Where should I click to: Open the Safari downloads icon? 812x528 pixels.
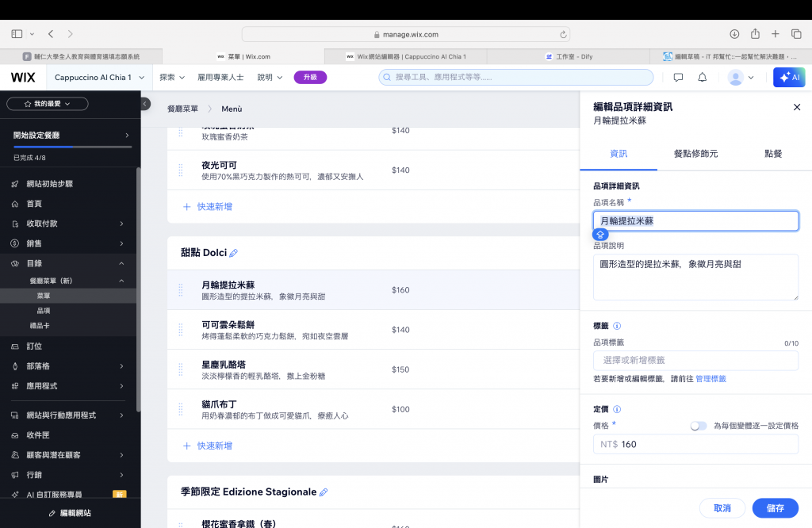tap(734, 34)
